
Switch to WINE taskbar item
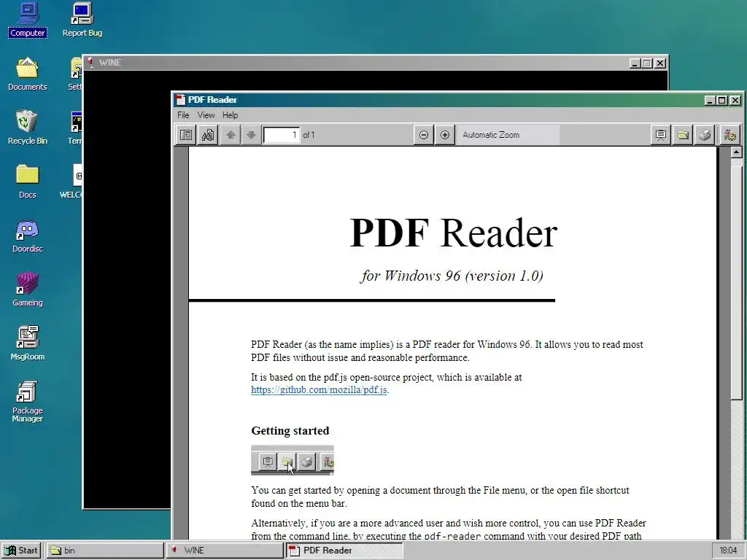225,551
